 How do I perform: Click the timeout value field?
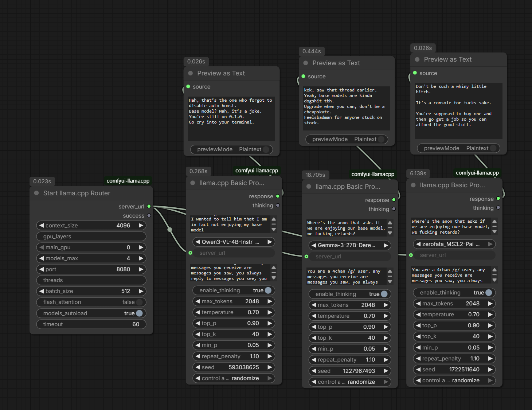click(91, 324)
